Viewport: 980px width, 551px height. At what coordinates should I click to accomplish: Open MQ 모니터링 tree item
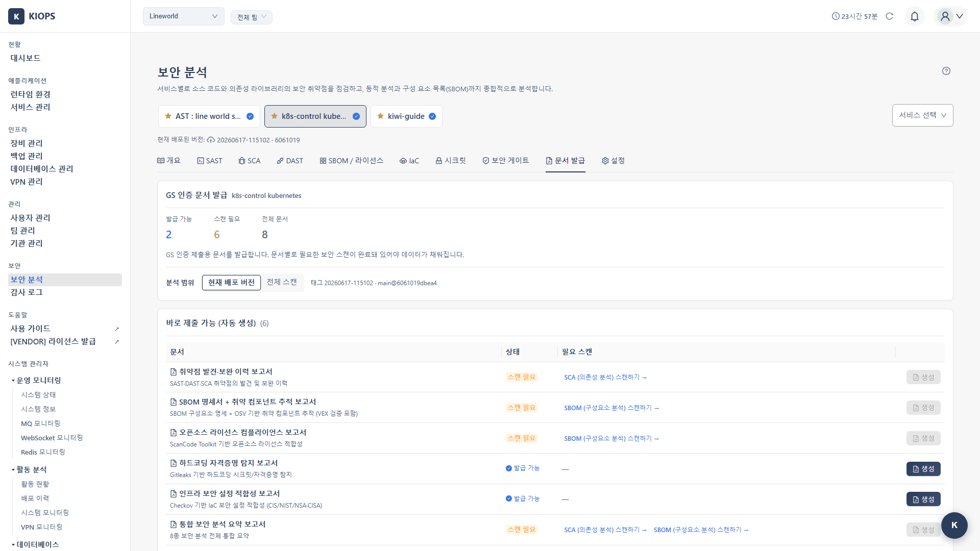point(40,423)
